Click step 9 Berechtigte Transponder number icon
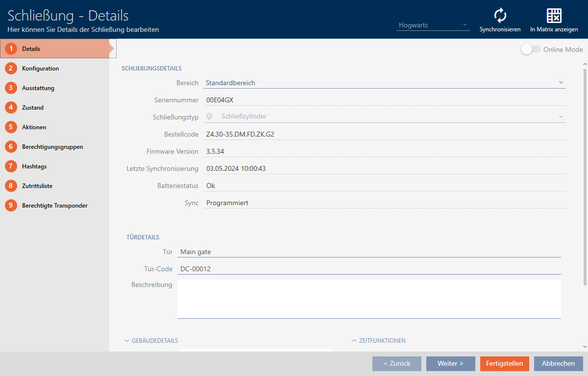This screenshot has height=376, width=588. coord(11,206)
